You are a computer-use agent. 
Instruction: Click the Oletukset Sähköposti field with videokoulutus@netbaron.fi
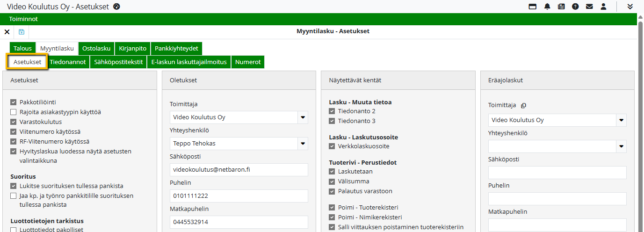pos(239,170)
